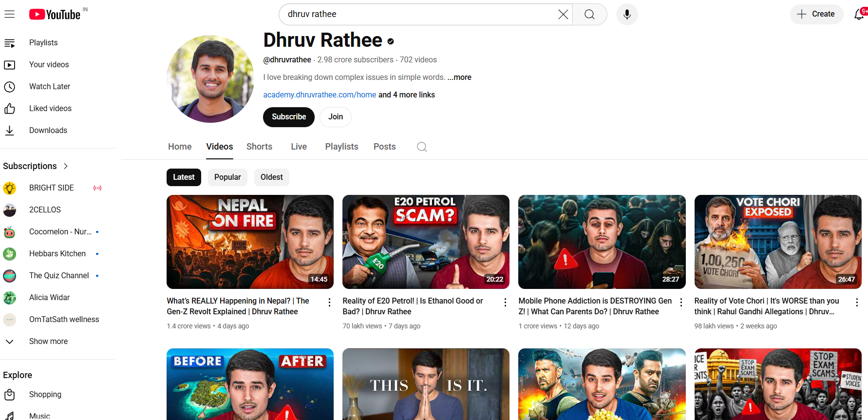Play the Vote Chori Exposed thumbnail

[x=778, y=242]
